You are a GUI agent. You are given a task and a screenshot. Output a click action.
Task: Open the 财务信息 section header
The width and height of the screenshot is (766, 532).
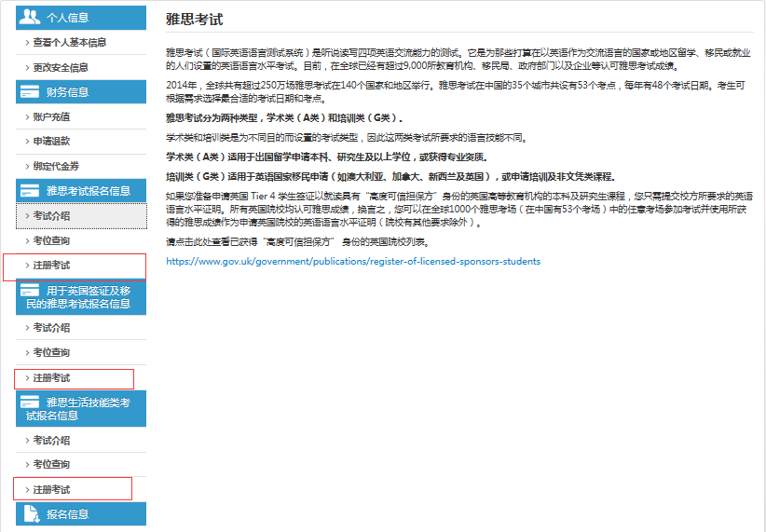[x=81, y=92]
